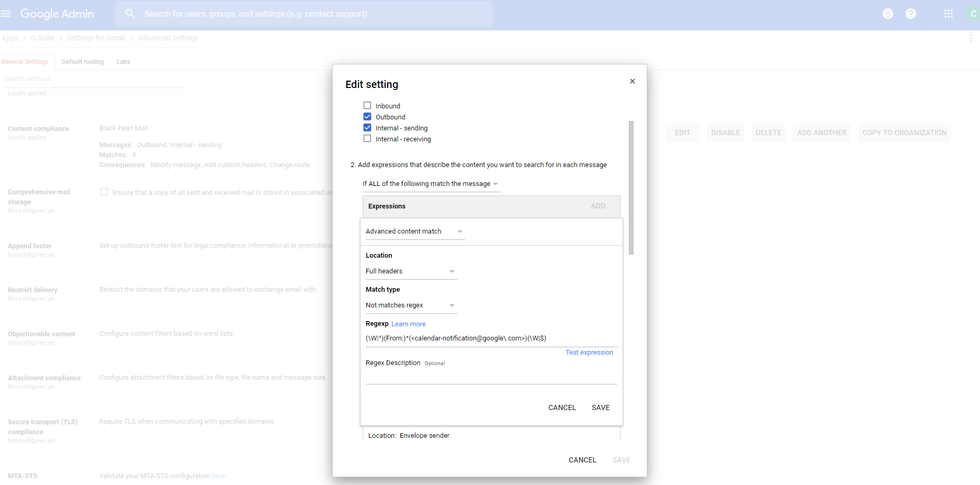Select the Attachment compliance setting label
The height and width of the screenshot is (485, 980).
pyautogui.click(x=44, y=378)
